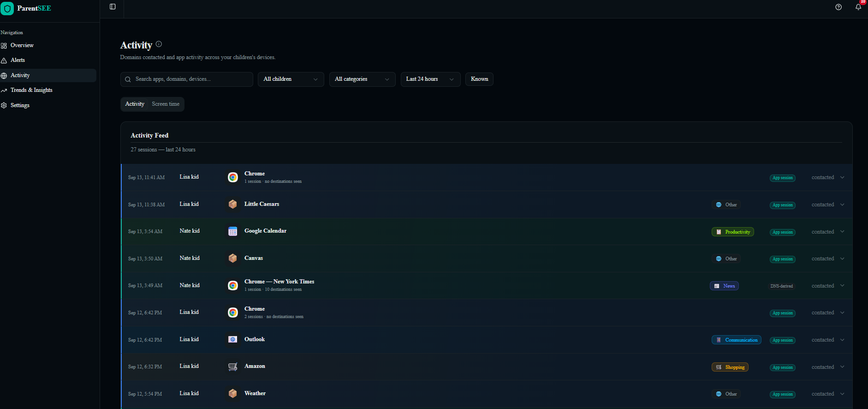Click the Weather app icon
Image resolution: width=868 pixels, height=409 pixels.
tap(233, 393)
